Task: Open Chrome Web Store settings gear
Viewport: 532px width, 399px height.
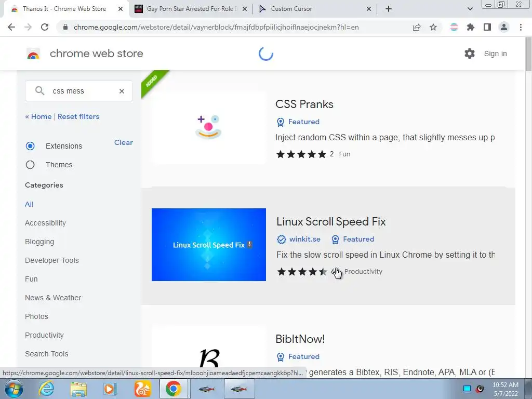Action: (x=470, y=54)
